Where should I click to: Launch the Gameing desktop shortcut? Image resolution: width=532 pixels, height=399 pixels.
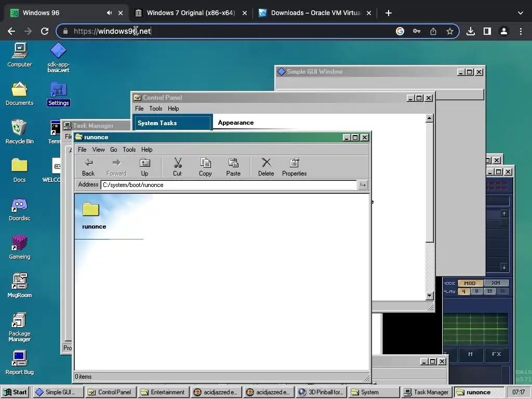point(19,247)
